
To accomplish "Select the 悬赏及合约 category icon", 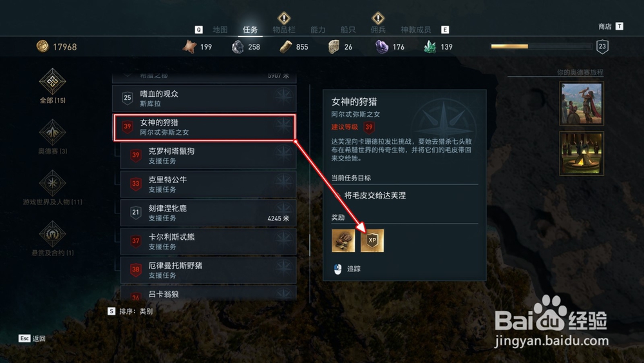I will [x=52, y=234].
